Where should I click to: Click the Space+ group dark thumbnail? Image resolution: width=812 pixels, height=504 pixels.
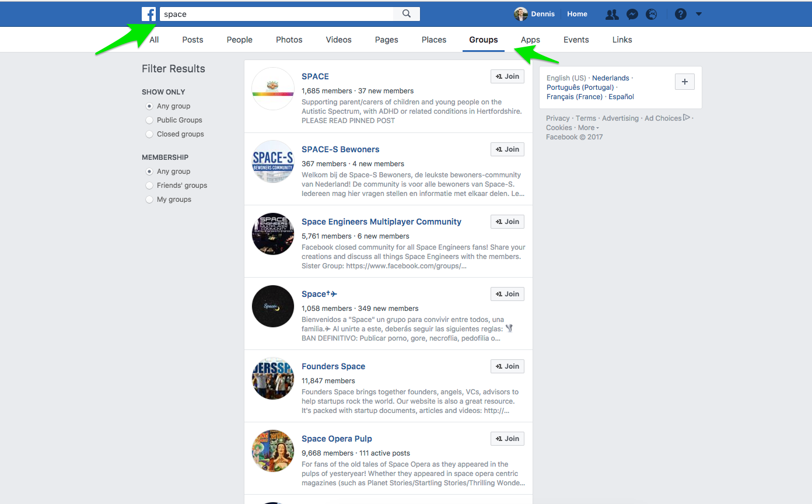click(x=273, y=306)
